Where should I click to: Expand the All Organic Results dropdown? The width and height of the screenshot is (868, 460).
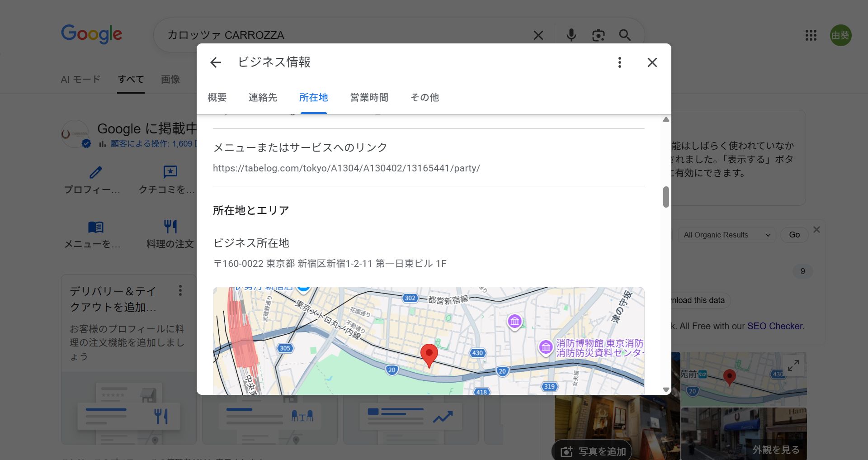[726, 235]
